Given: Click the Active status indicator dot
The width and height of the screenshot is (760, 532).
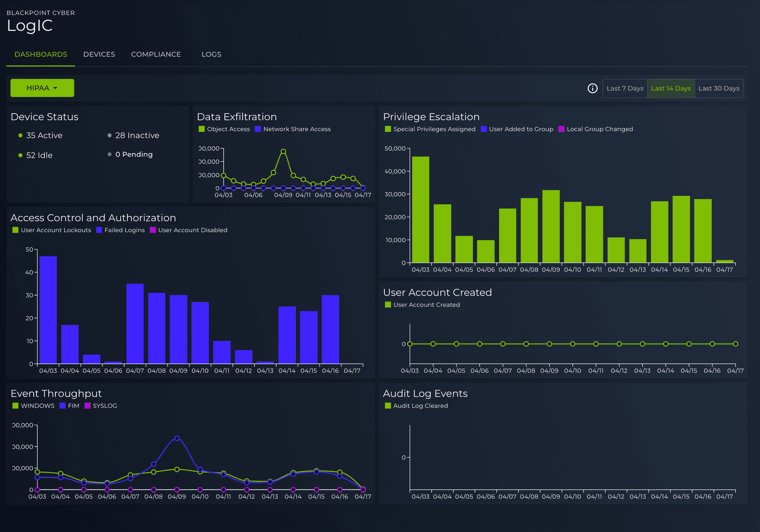Looking at the screenshot, I should 20,135.
